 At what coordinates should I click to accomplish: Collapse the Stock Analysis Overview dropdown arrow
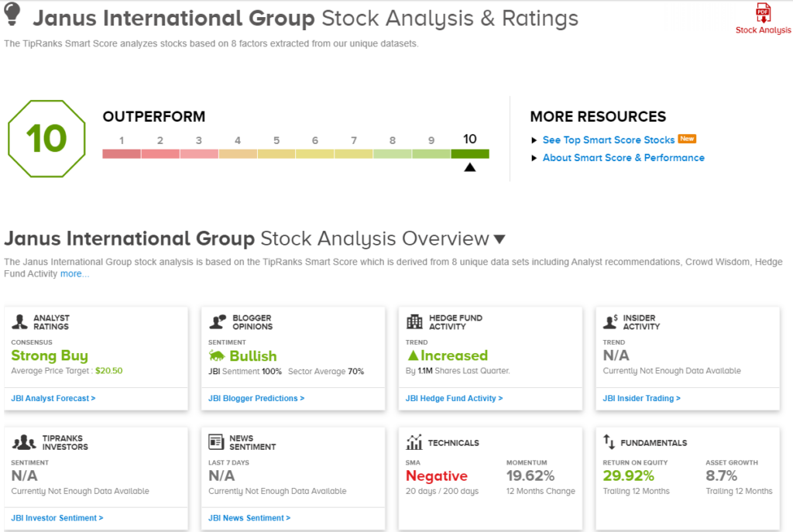(x=499, y=239)
